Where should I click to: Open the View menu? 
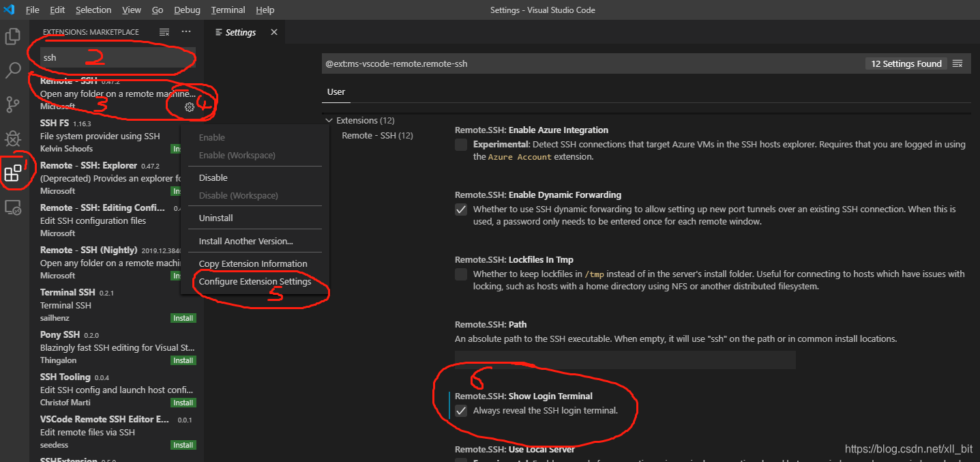(132, 10)
